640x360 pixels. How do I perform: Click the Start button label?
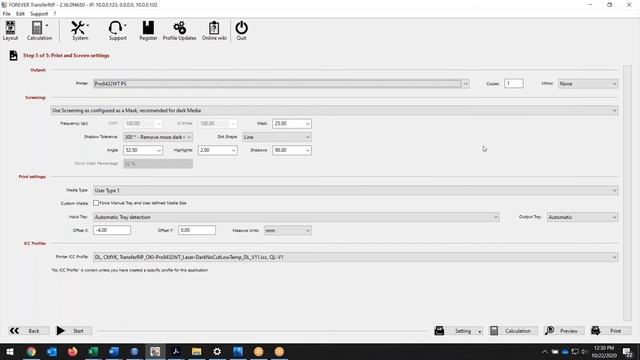[x=78, y=331]
